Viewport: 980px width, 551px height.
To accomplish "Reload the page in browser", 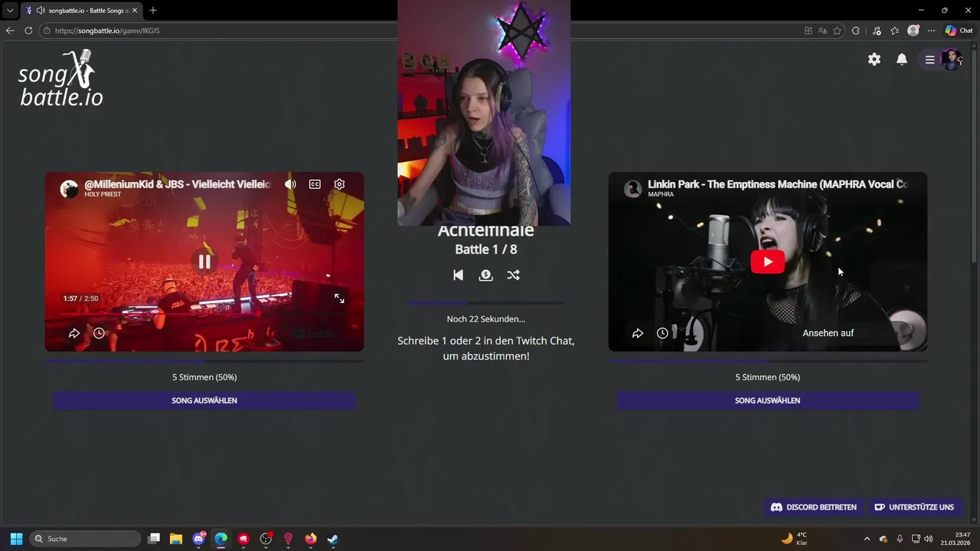I will coord(28,31).
